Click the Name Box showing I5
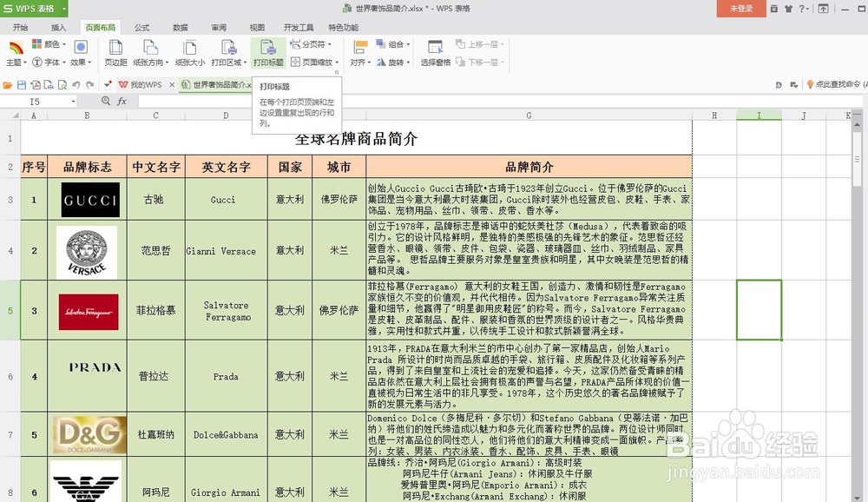The image size is (868, 502). (x=35, y=102)
